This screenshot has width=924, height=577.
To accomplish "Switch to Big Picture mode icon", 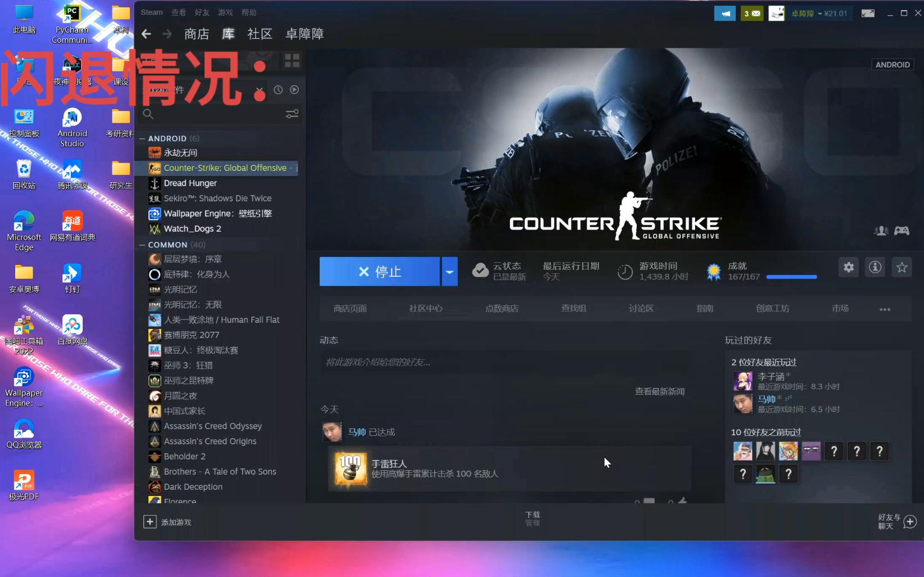I will point(868,13).
